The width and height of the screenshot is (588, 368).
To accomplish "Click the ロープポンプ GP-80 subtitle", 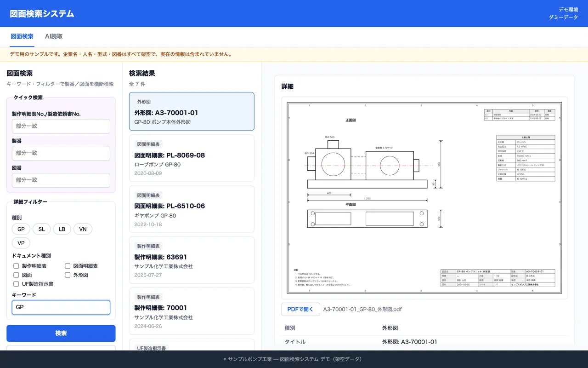I will pyautogui.click(x=157, y=165).
